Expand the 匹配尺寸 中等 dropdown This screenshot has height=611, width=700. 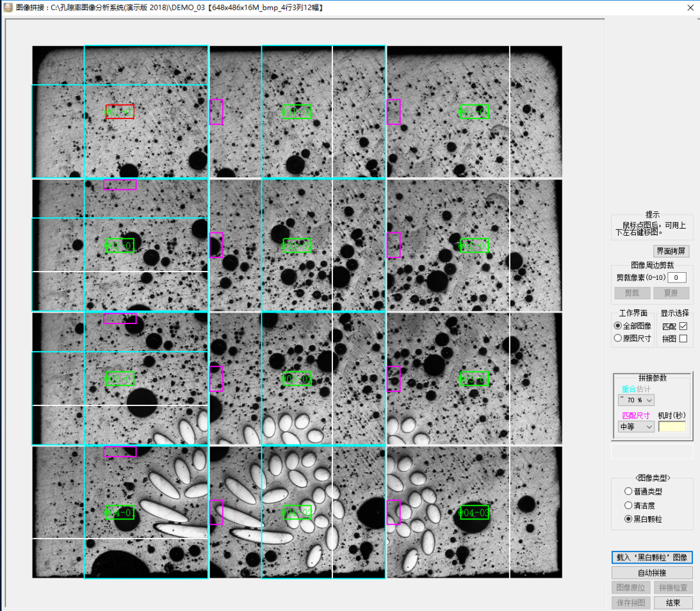636,427
